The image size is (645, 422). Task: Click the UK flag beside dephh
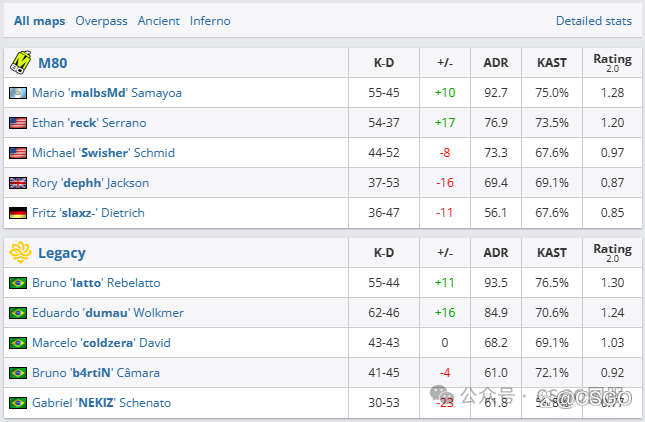[x=17, y=183]
